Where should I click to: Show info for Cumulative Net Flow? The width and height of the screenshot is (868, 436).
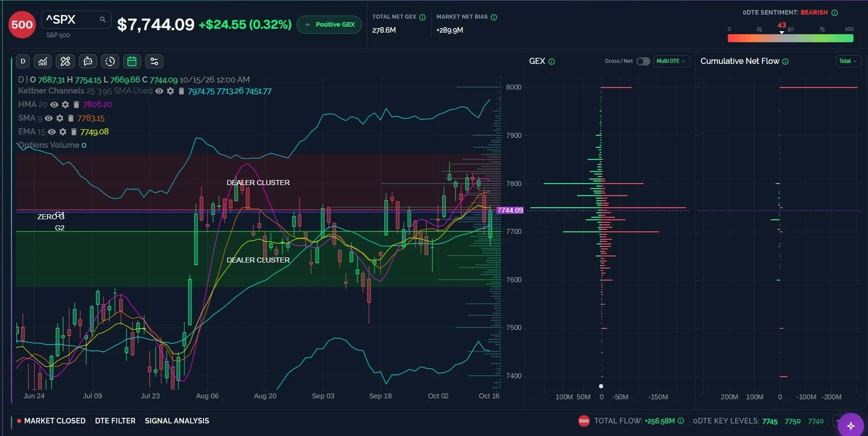pos(786,61)
